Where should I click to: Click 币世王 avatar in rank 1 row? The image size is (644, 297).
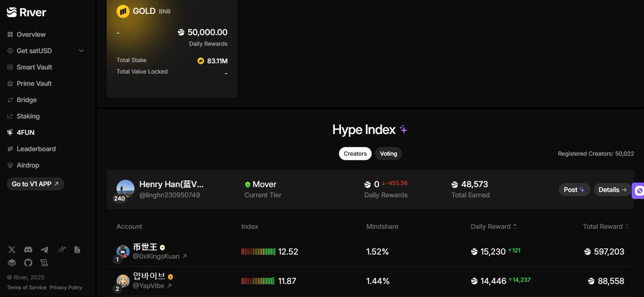123,251
